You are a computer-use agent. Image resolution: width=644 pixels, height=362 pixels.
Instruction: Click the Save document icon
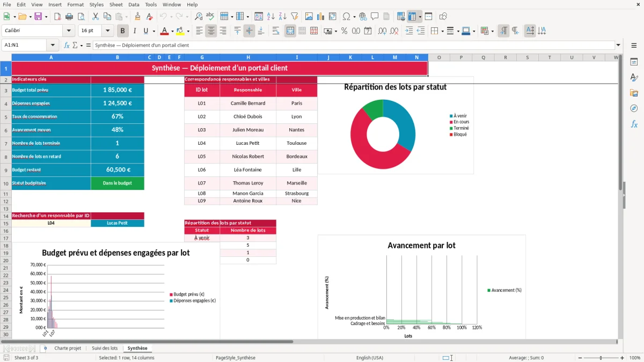coord(38,17)
